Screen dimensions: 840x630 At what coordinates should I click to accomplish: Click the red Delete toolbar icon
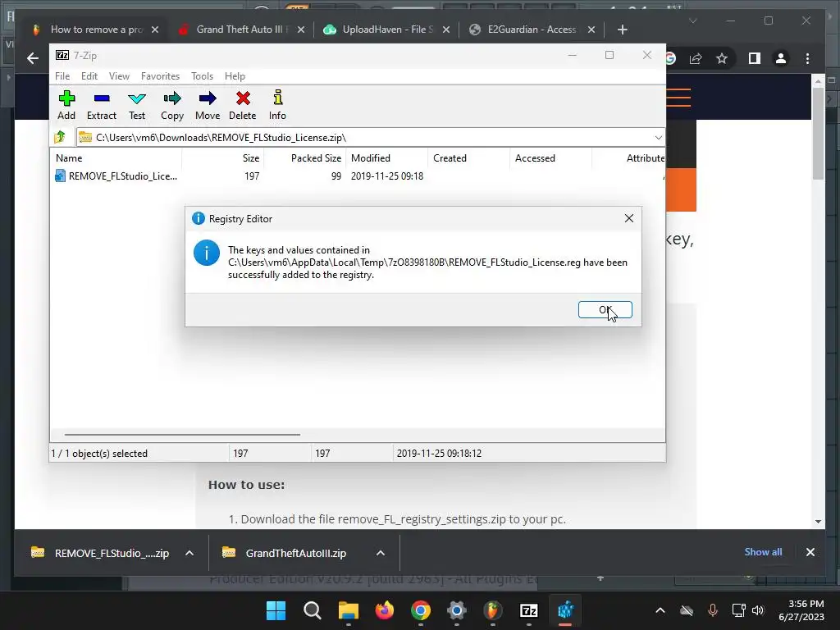[243, 105]
